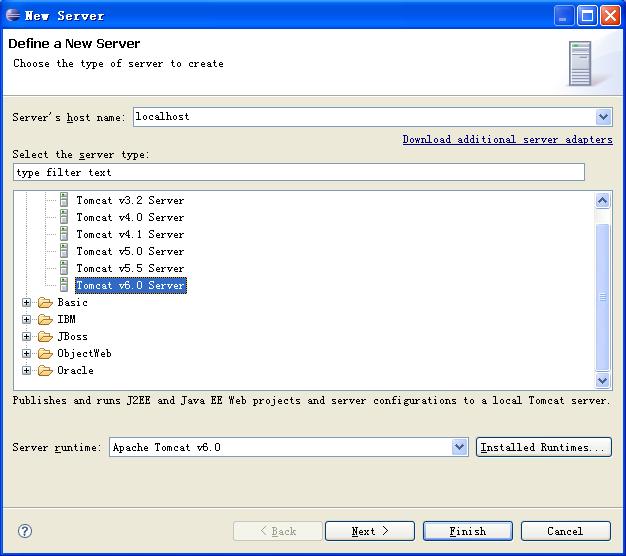Expand the JBoss server category

click(26, 336)
